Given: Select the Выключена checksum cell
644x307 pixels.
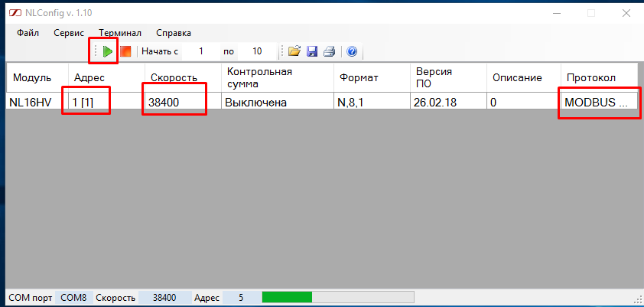Looking at the screenshot, I should pos(278,101).
